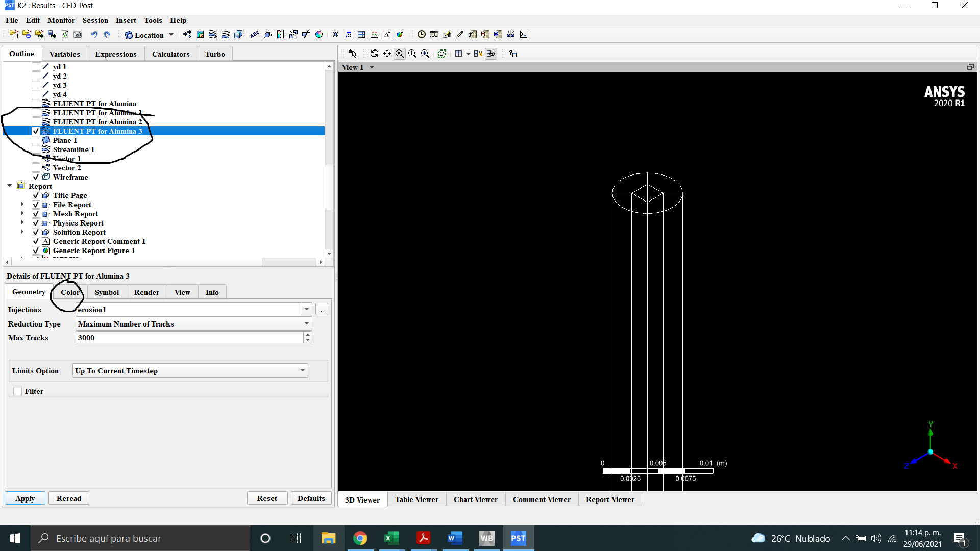Select the Rotate view tool

point(374,54)
